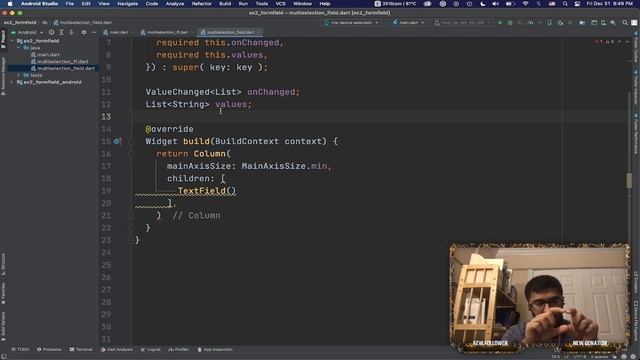Open the AVD device manager toolbar icon
640x360 pixels.
pos(603,23)
